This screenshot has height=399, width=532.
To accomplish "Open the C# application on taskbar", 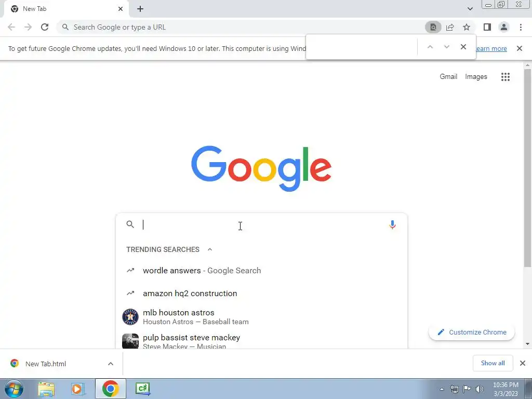I will pos(143,389).
